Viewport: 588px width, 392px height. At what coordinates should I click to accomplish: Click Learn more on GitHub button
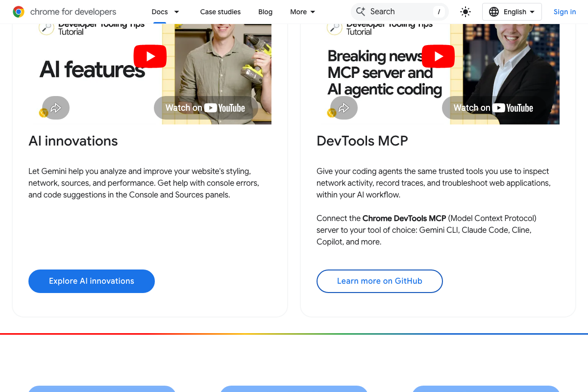pos(380,281)
